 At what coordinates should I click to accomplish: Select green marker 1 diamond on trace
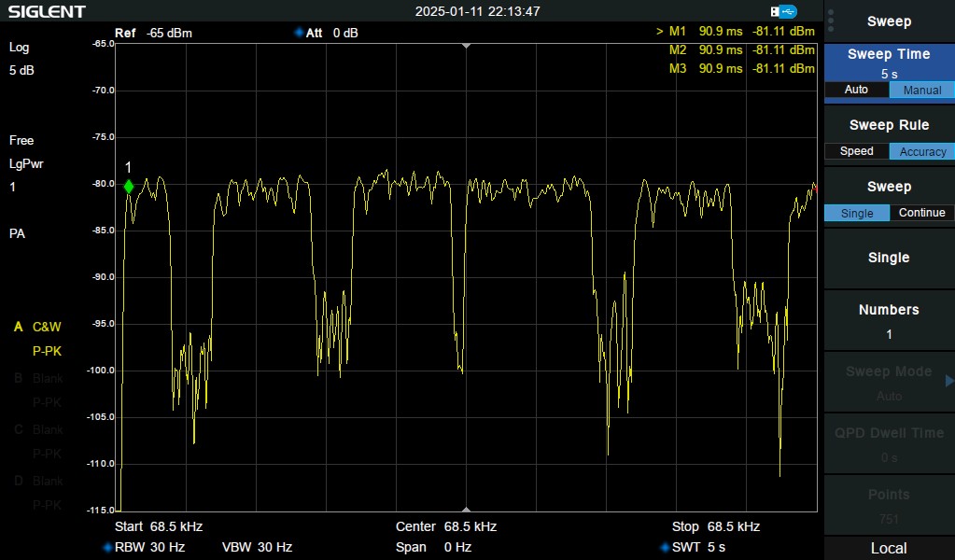pyautogui.click(x=129, y=187)
